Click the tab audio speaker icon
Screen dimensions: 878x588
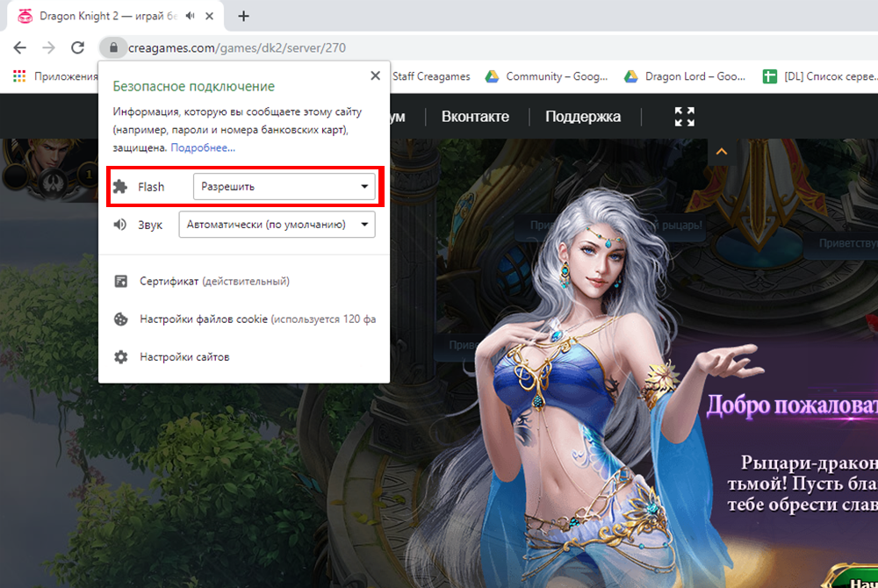[x=191, y=16]
